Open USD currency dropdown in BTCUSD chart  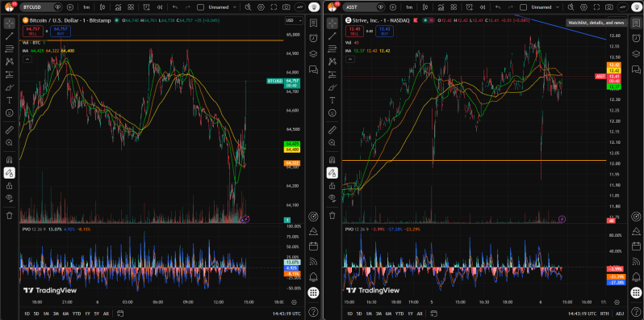(x=294, y=20)
